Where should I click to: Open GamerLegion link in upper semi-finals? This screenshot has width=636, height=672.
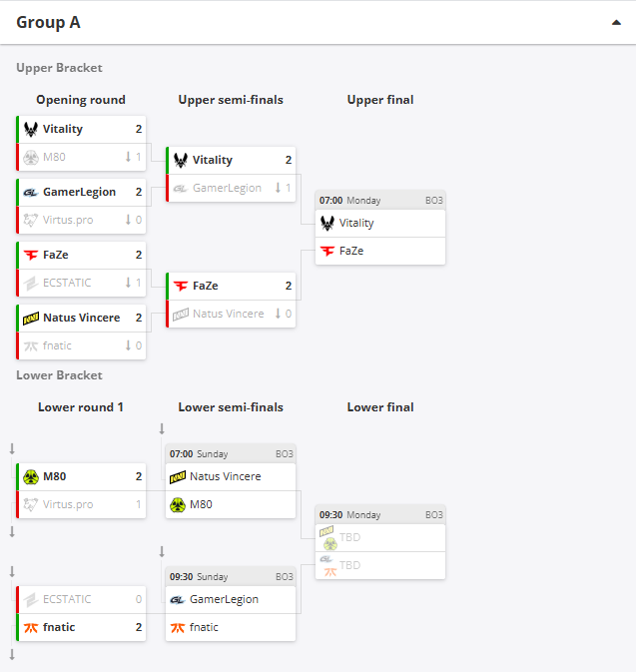coord(227,188)
